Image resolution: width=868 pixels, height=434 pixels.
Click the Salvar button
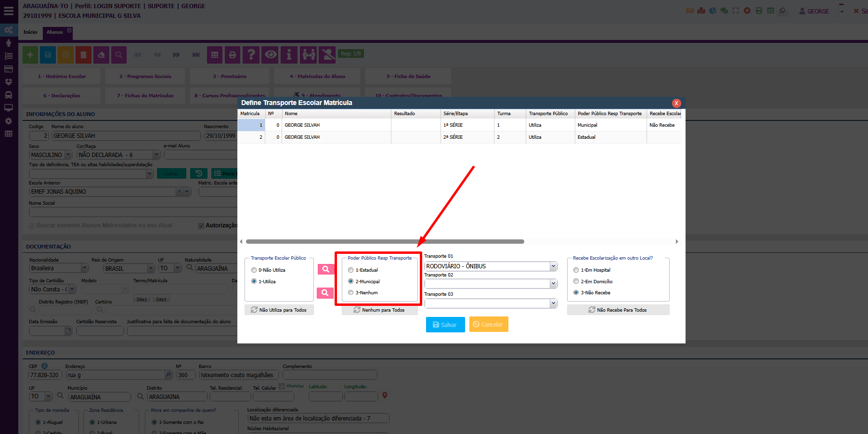[x=445, y=325]
